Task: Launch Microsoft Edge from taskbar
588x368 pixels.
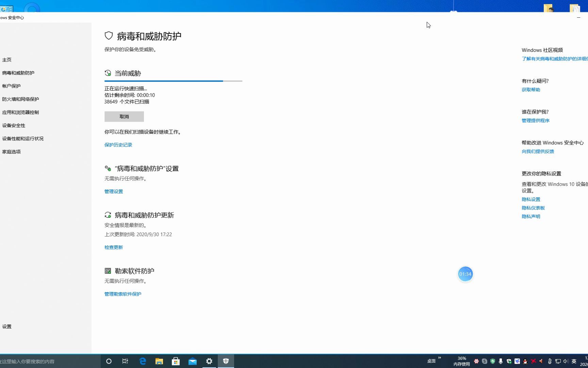Action: click(x=143, y=361)
